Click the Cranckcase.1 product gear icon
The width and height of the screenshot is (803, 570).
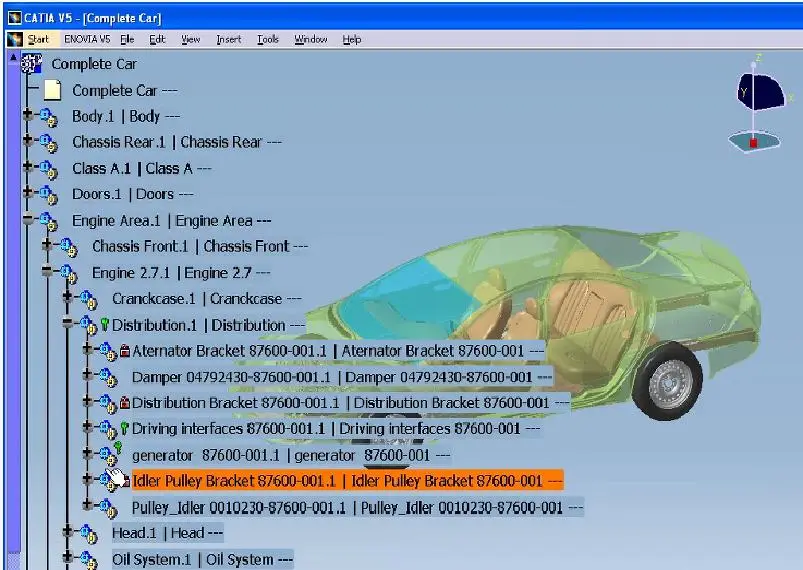click(x=89, y=300)
